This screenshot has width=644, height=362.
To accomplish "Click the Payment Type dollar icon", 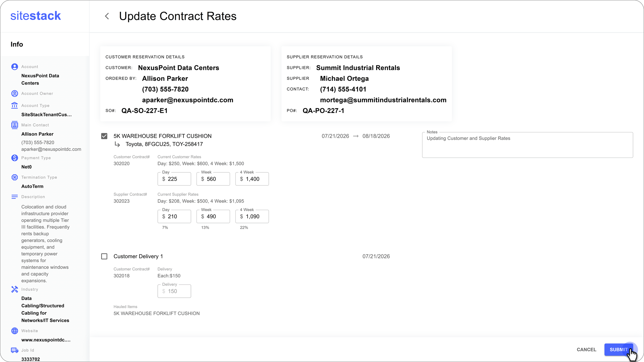I will pyautogui.click(x=14, y=158).
